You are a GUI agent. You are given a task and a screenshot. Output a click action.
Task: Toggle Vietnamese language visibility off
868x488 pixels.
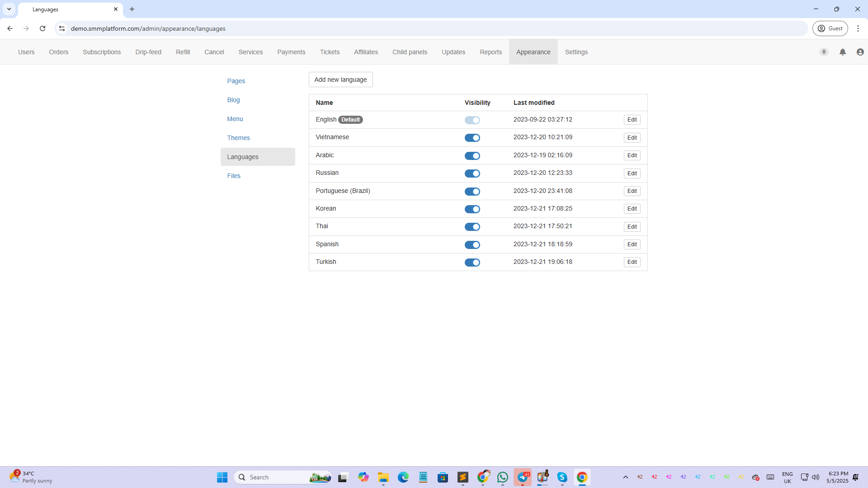pos(472,138)
